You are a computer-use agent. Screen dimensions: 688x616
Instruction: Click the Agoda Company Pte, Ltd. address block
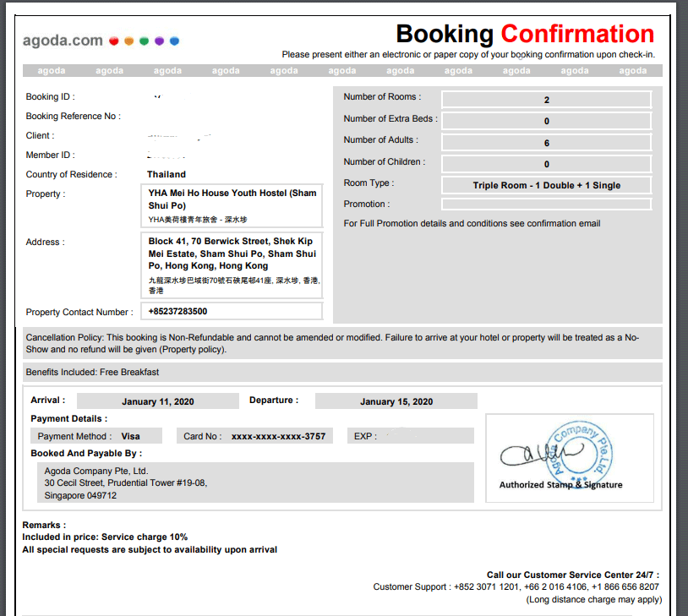pyautogui.click(x=256, y=482)
